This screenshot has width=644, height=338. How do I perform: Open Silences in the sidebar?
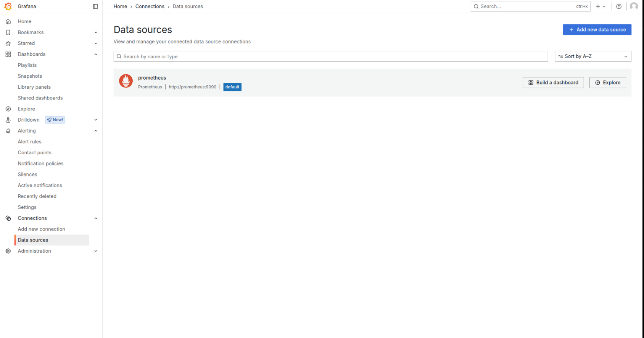click(27, 175)
